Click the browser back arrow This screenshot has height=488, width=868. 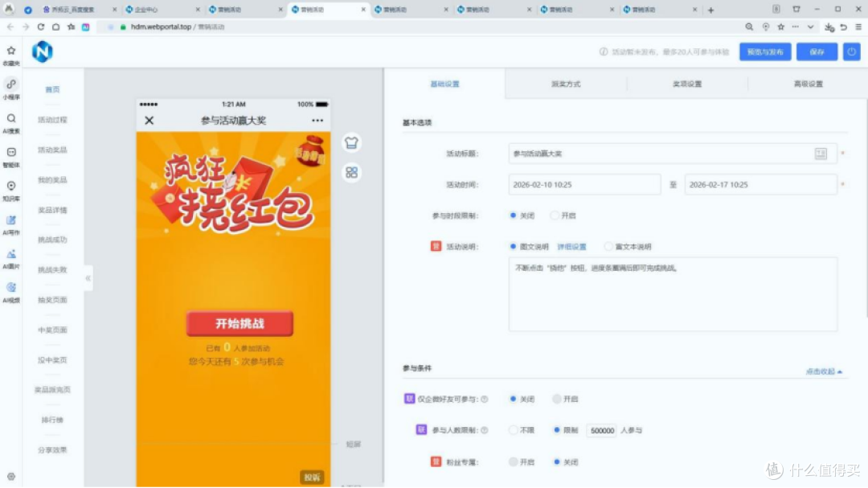[10, 27]
